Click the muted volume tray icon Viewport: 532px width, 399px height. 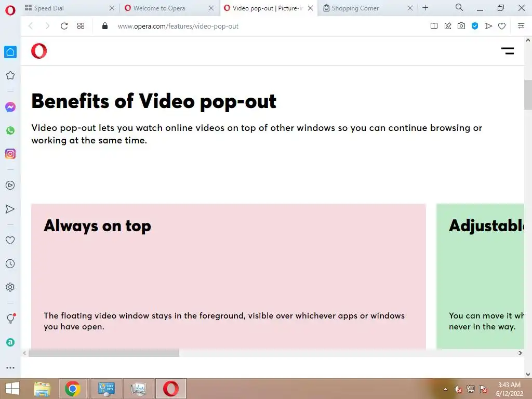point(458,389)
